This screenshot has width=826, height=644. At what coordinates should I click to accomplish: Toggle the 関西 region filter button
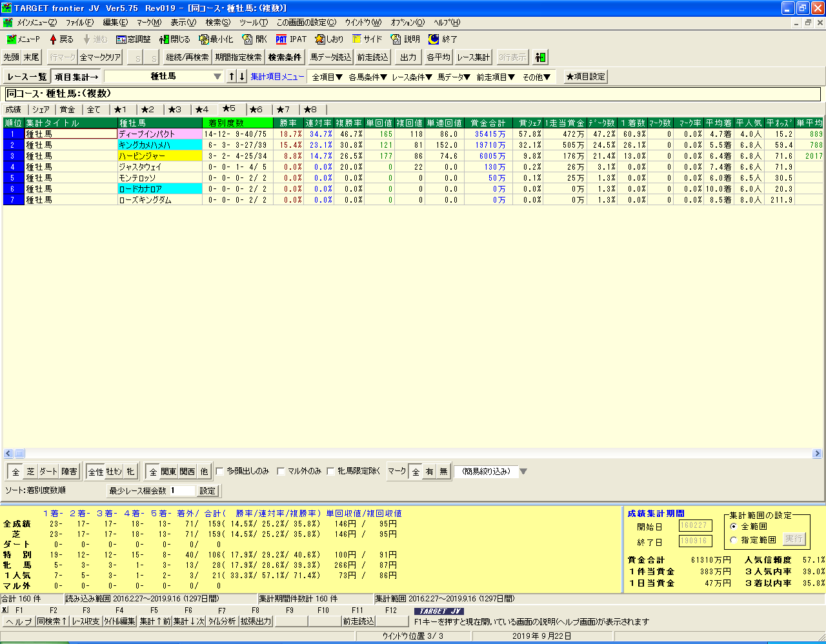point(187,472)
